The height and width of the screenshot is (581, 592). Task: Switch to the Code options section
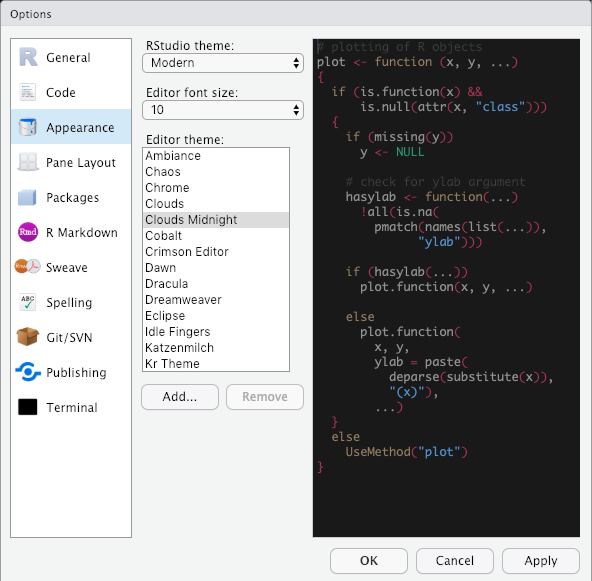tap(71, 92)
